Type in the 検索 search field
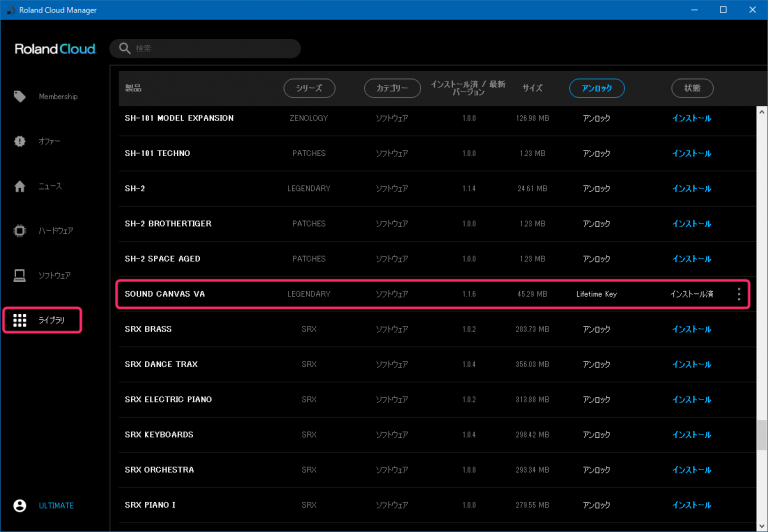 [210, 48]
